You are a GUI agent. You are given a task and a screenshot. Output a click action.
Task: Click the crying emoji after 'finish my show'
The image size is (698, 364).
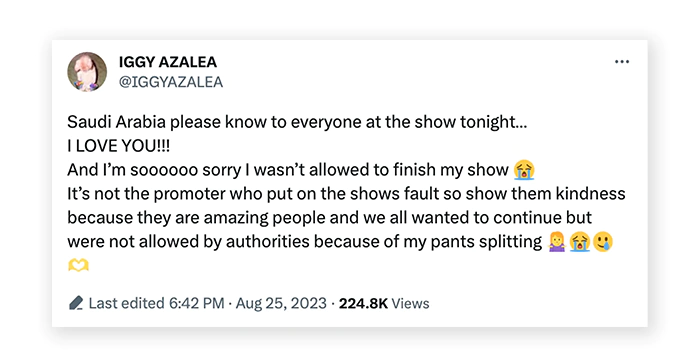[524, 170]
